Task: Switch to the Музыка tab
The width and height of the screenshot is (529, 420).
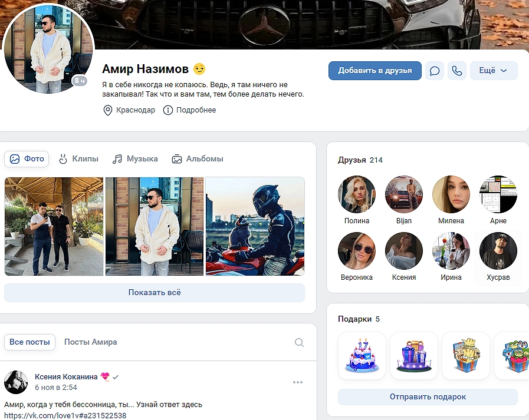Action: tap(136, 158)
